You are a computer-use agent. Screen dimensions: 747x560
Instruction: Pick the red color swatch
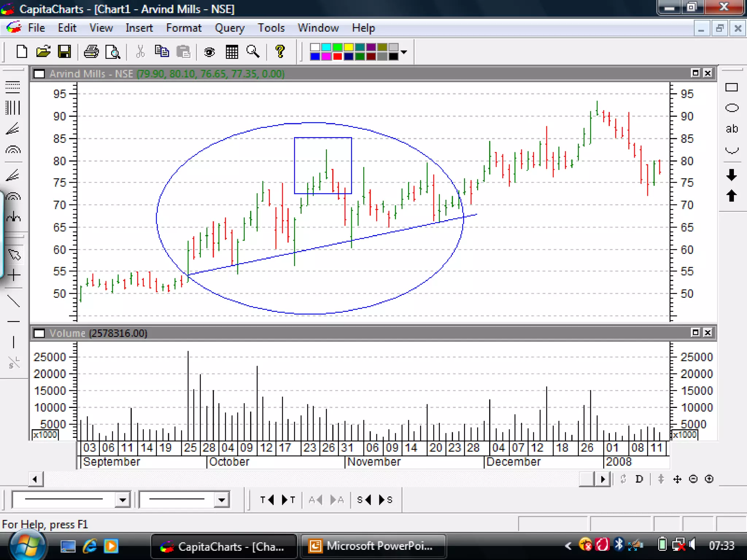click(337, 57)
